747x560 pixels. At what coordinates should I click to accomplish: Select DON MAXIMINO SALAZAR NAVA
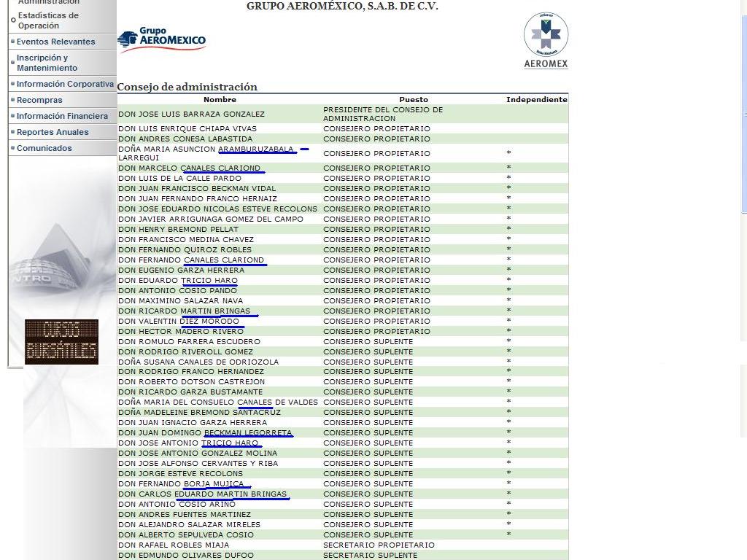click(x=181, y=301)
